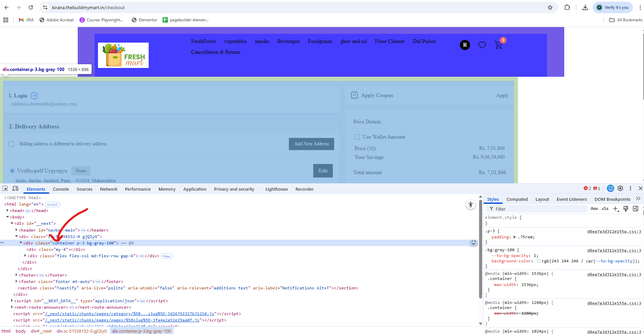The width and height of the screenshot is (644, 334).
Task: Open DevTools settings gear
Action: (x=620, y=188)
